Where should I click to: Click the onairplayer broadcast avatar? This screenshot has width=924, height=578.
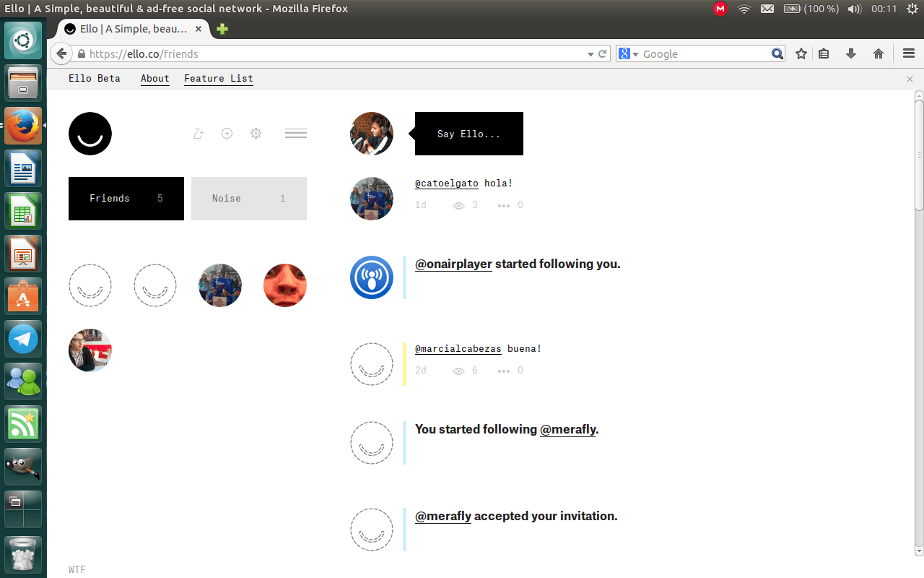pos(372,277)
